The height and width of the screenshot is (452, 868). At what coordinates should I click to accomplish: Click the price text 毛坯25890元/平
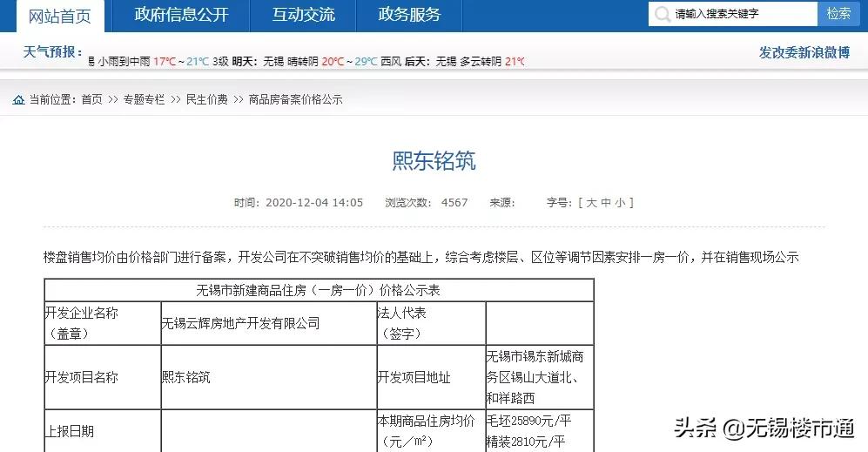pos(528,421)
